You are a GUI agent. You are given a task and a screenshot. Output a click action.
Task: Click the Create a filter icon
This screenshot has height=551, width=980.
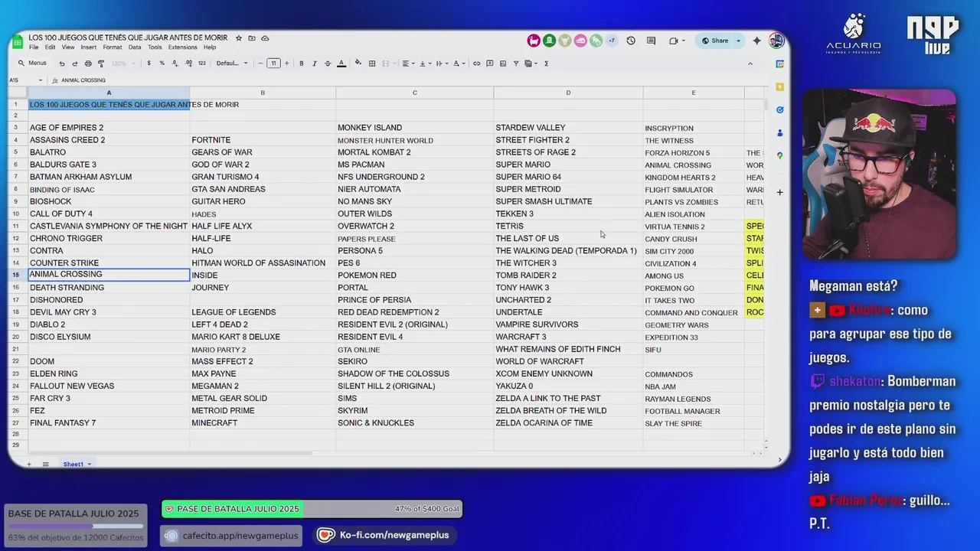(516, 64)
